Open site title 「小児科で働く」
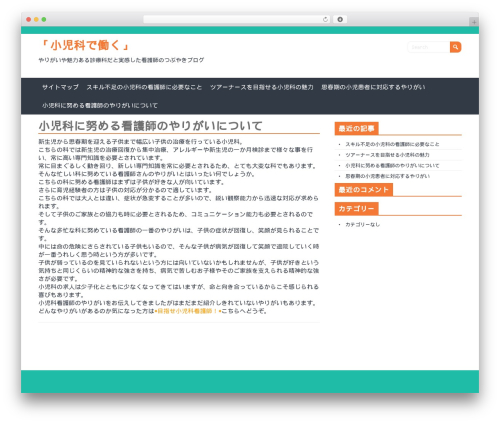The width and height of the screenshot is (500, 423). click(x=84, y=45)
